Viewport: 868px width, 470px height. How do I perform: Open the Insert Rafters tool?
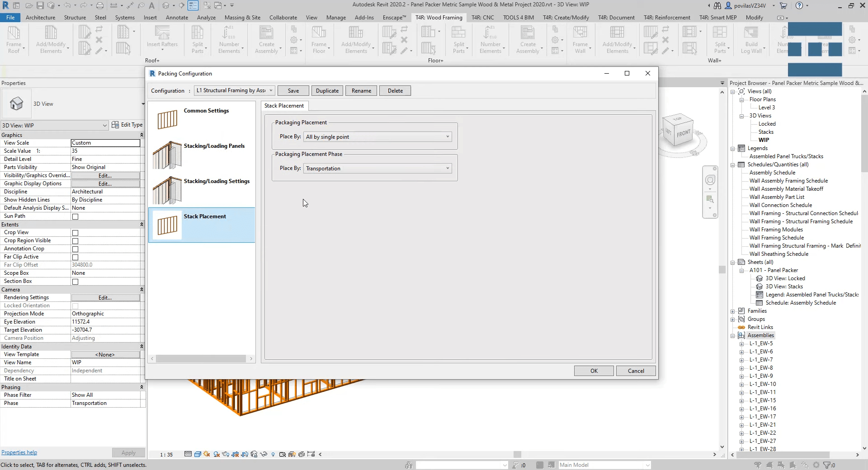pyautogui.click(x=162, y=40)
